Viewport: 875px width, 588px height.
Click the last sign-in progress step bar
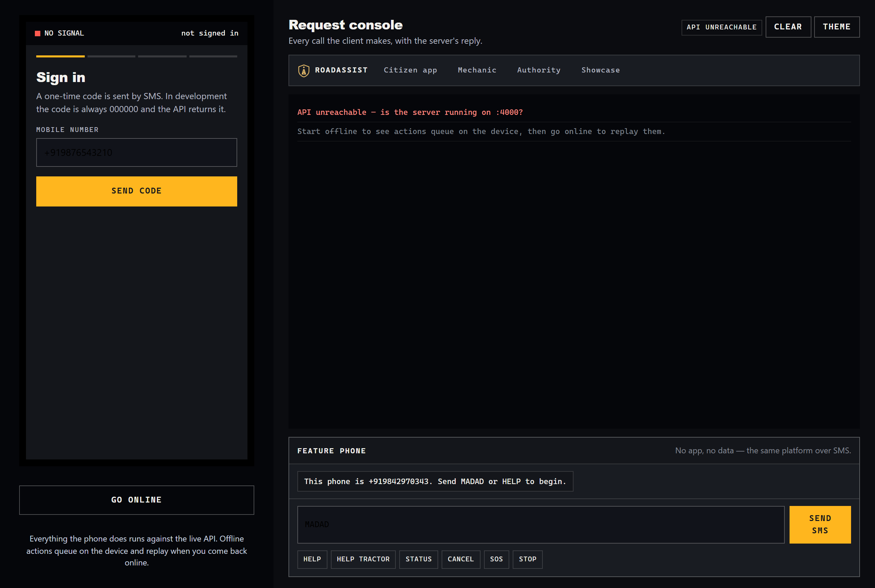click(x=213, y=56)
